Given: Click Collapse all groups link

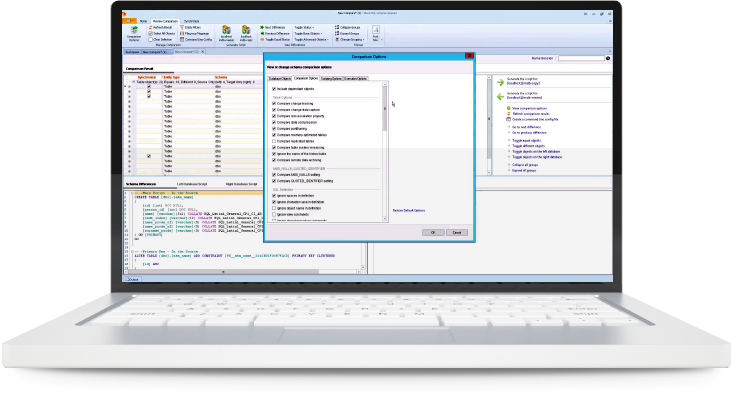Looking at the screenshot, I should coord(525,165).
